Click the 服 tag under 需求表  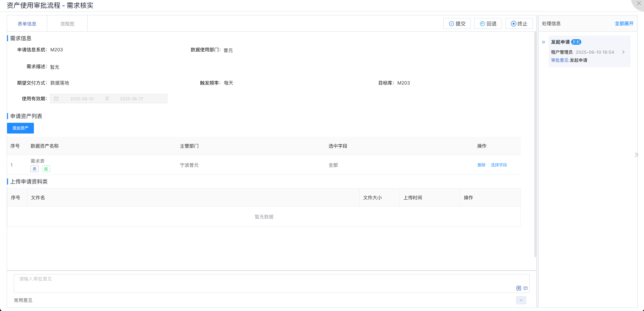(x=46, y=169)
